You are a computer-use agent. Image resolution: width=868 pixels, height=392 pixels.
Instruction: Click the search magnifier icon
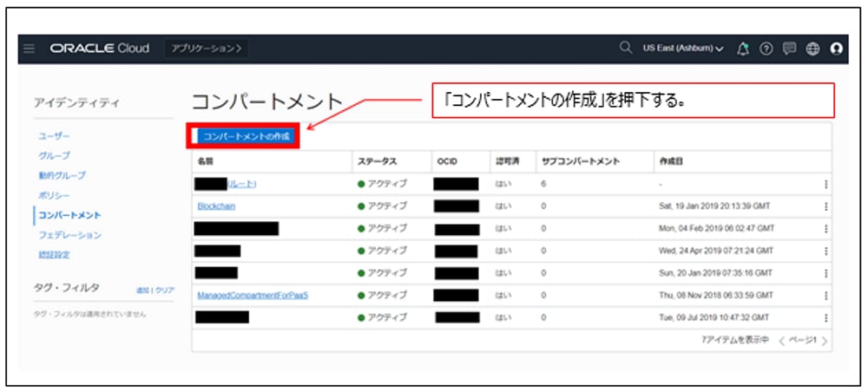point(626,48)
